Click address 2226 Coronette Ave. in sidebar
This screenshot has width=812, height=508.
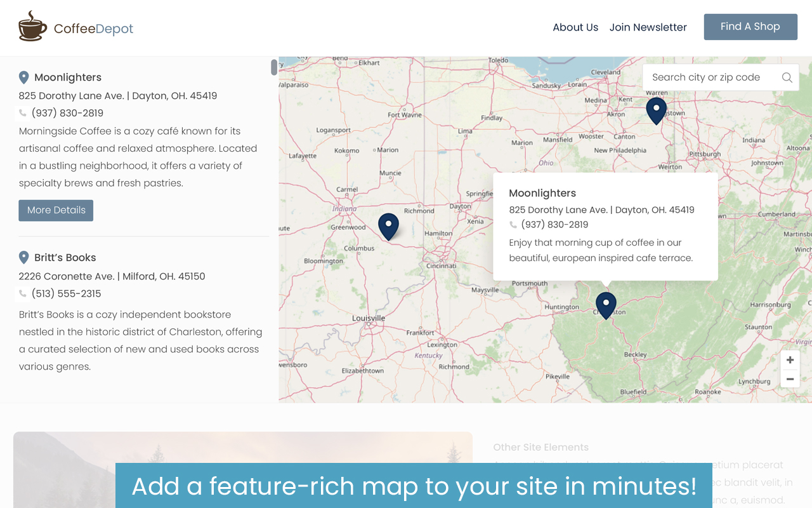112,276
